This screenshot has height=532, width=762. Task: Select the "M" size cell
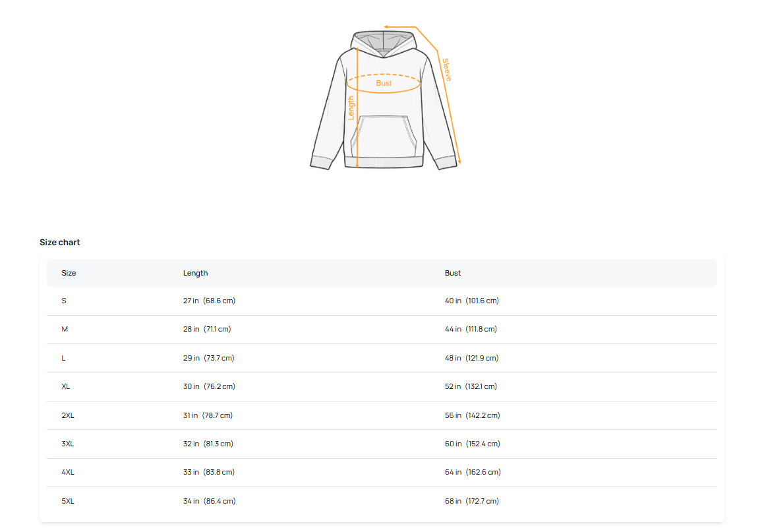pyautogui.click(x=65, y=330)
